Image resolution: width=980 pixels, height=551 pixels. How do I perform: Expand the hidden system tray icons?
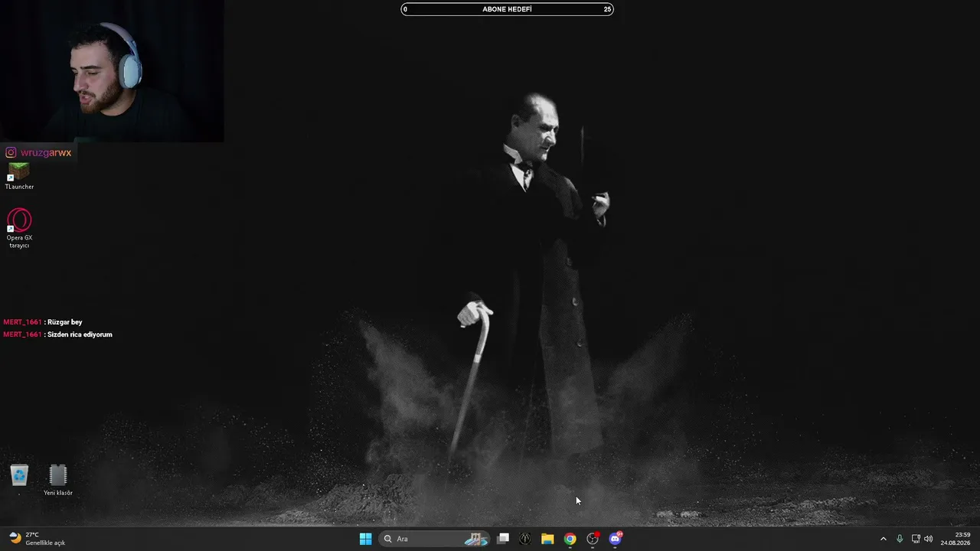[x=883, y=539]
